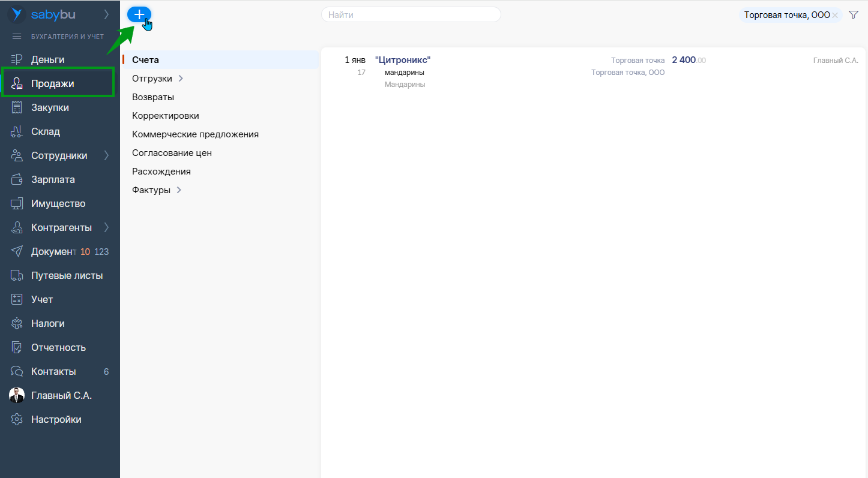Click the Налоги icon in sidebar
The width and height of the screenshot is (868, 478).
(17, 323)
